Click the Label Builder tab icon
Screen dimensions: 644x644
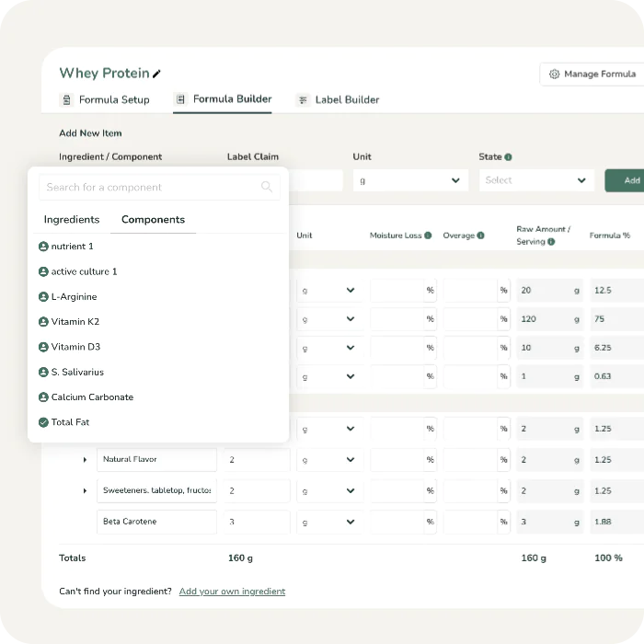click(303, 99)
